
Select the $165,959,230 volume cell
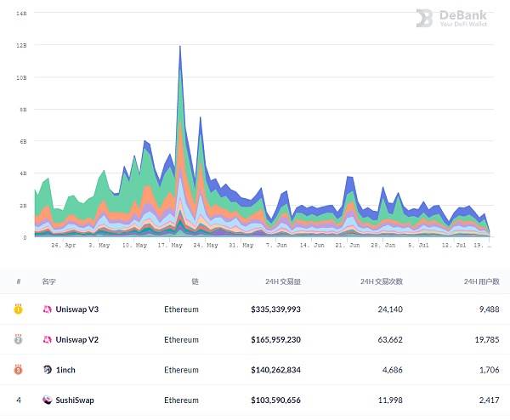(275, 339)
